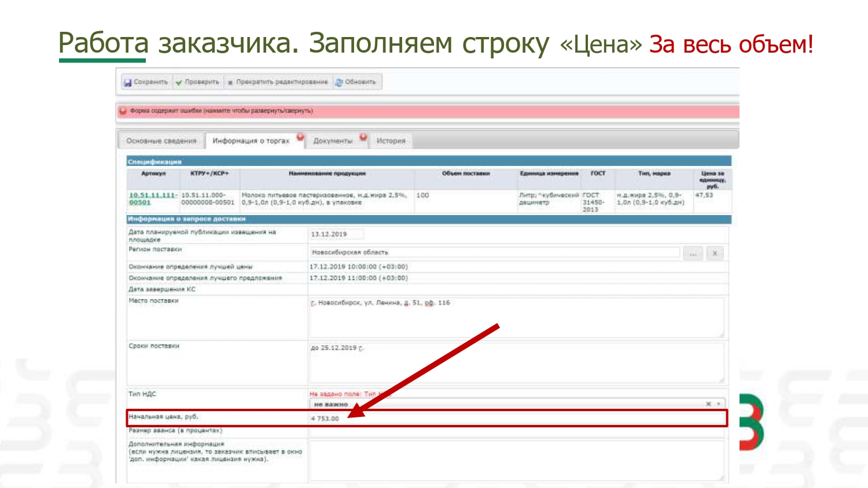Click the Проверить checkmark button
Image resolution: width=868 pixels, height=488 pixels.
coord(197,82)
